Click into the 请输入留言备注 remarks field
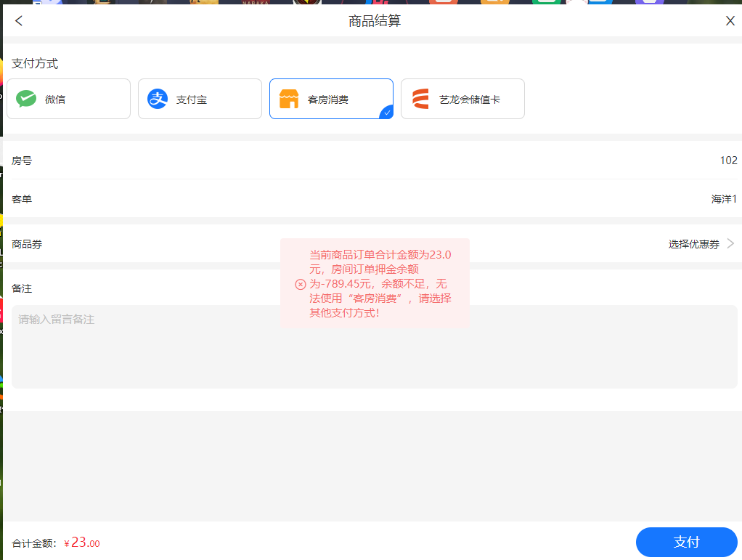742x560 pixels. click(375, 347)
